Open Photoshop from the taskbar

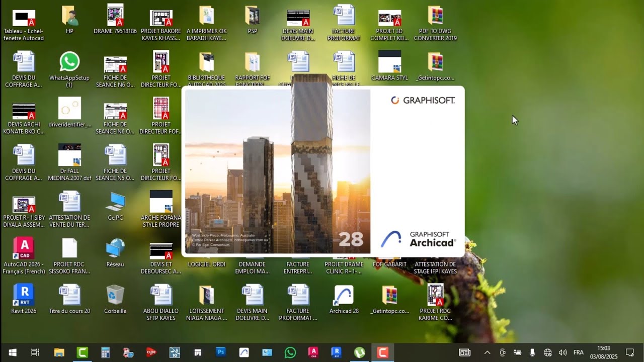click(221, 352)
